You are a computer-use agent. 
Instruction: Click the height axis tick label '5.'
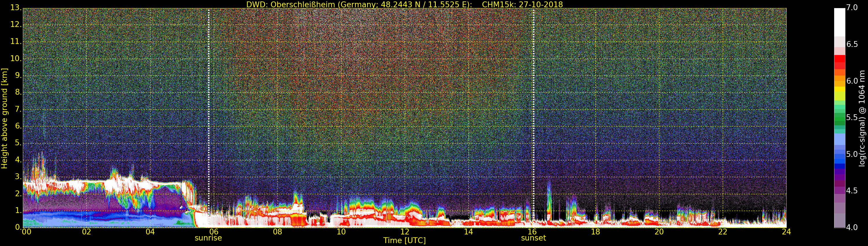pos(18,143)
